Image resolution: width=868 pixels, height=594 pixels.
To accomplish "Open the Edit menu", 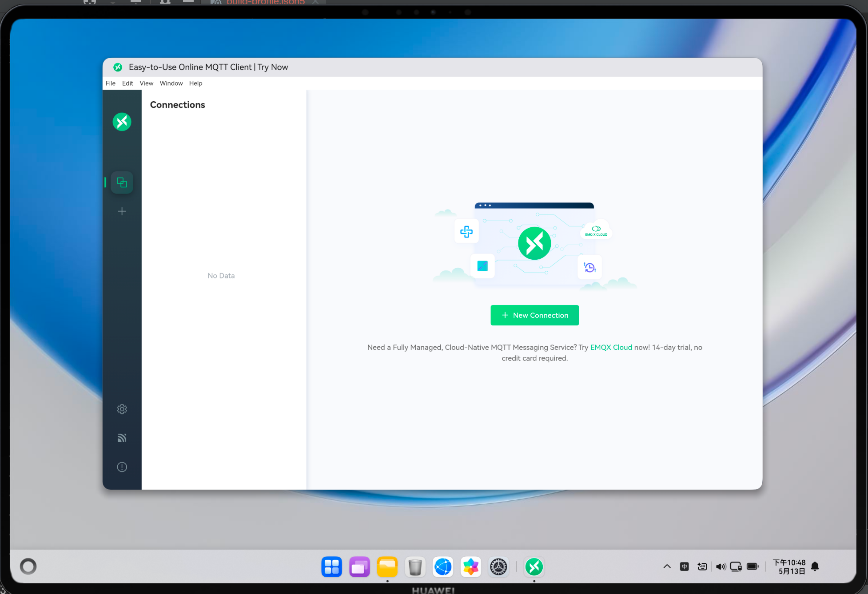I will [x=127, y=83].
